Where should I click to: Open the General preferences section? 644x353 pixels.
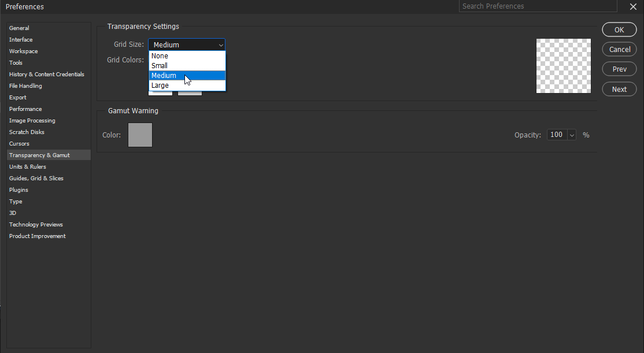(19, 28)
